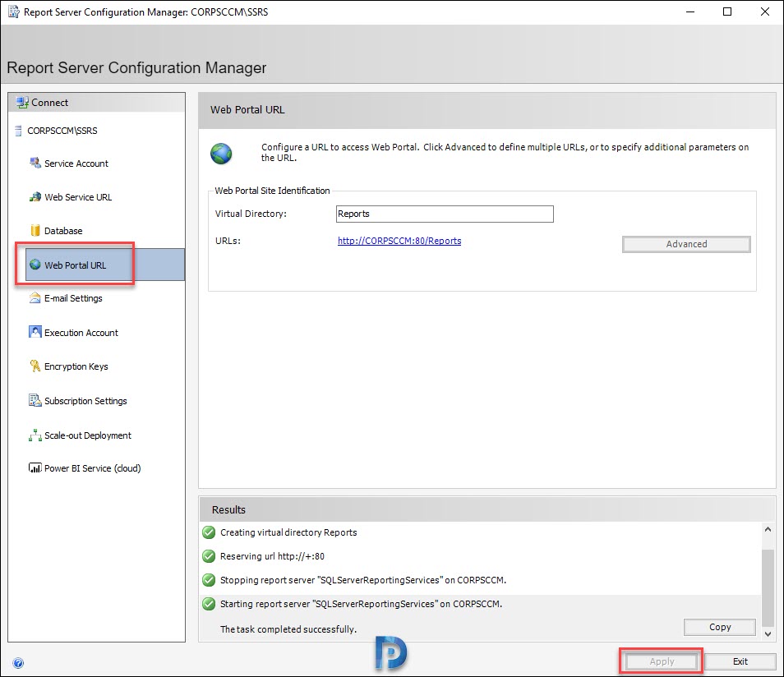
Task: Maximize the Report Server Configuration Manager window
Action: [x=727, y=12]
